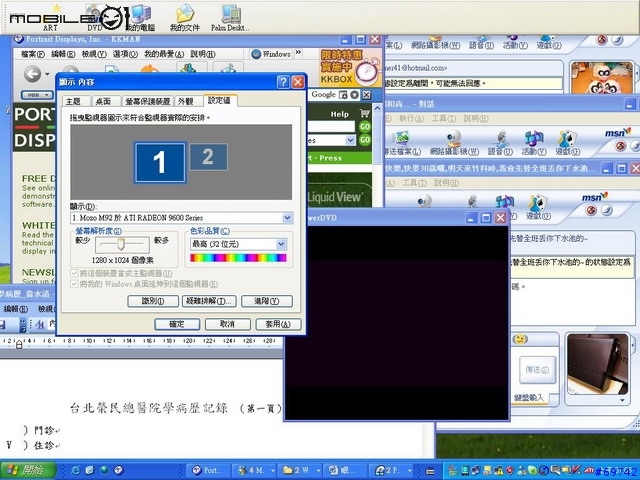Open the Palm Desktop desktop icon
Screen dimensions: 640x480
pos(230,18)
